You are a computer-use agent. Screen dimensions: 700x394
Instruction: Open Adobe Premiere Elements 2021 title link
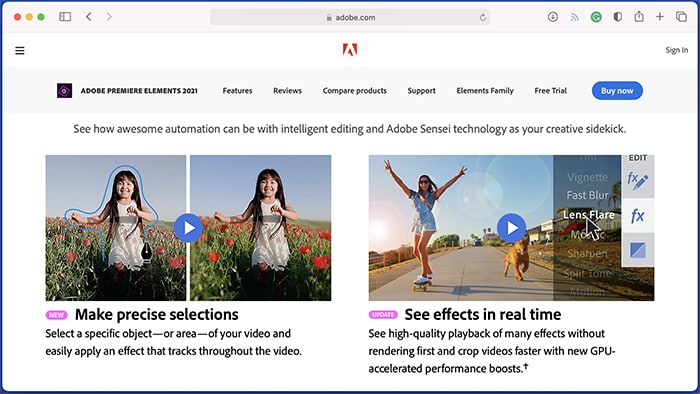point(139,91)
